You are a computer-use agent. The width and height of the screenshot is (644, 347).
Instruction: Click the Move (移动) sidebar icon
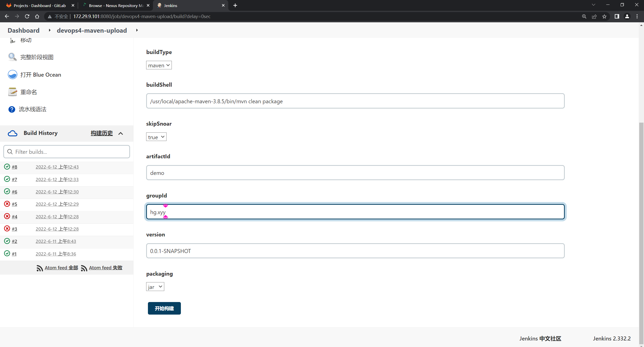12,40
